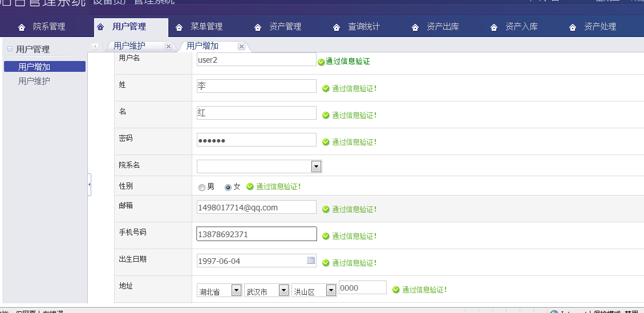The width and height of the screenshot is (644, 313).
Task: Click the 密码 password field
Action: pos(257,140)
